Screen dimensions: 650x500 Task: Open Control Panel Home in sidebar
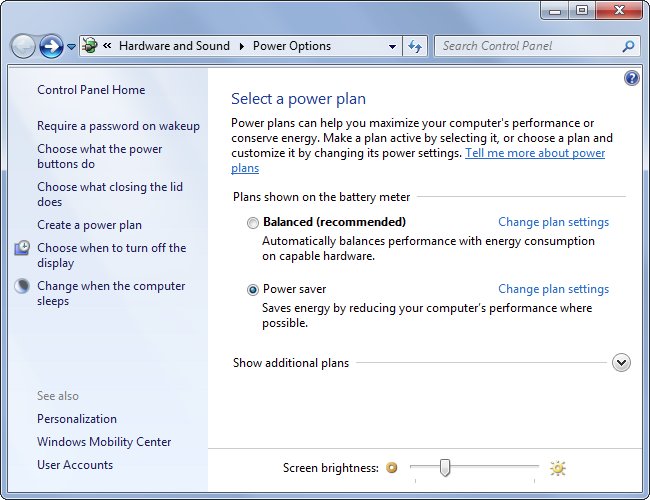91,90
